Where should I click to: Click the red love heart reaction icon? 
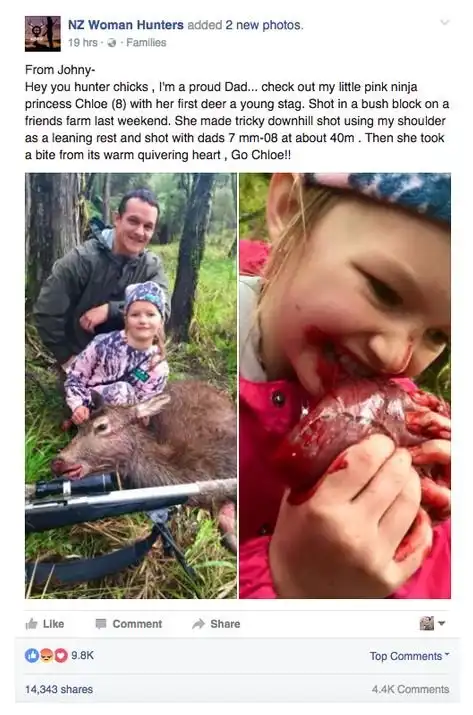coord(61,656)
